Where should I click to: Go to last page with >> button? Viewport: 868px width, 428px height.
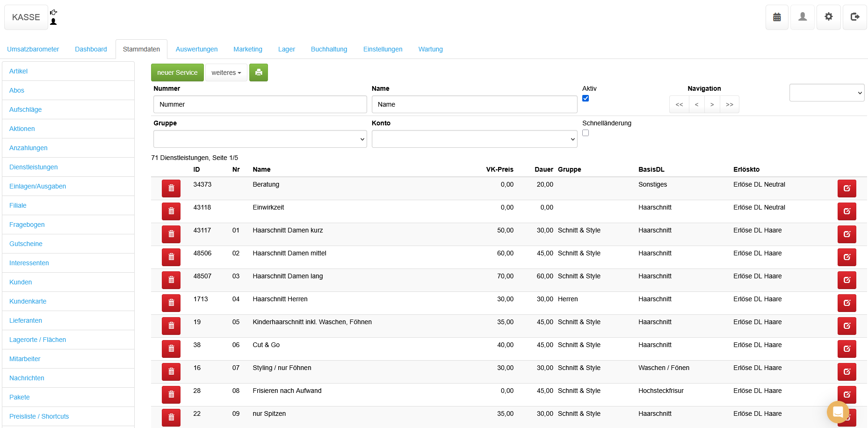pyautogui.click(x=729, y=104)
